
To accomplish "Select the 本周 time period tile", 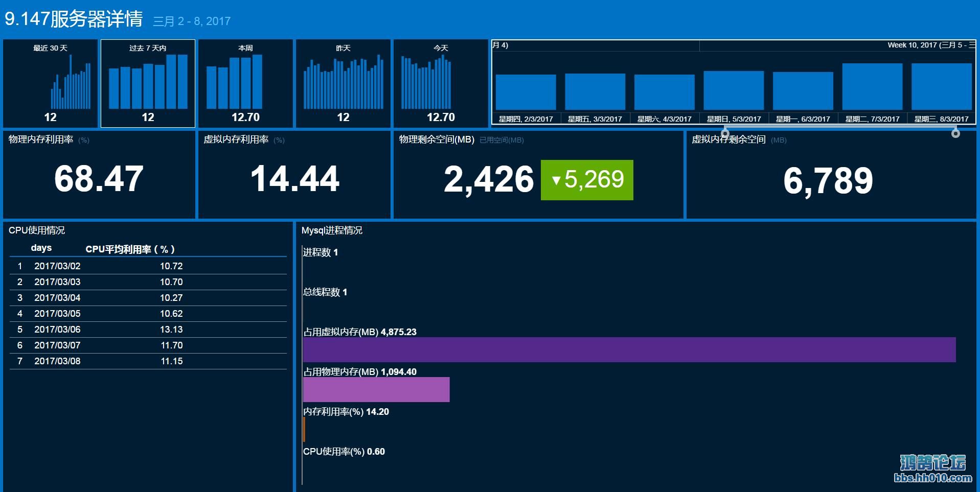I will (245, 83).
